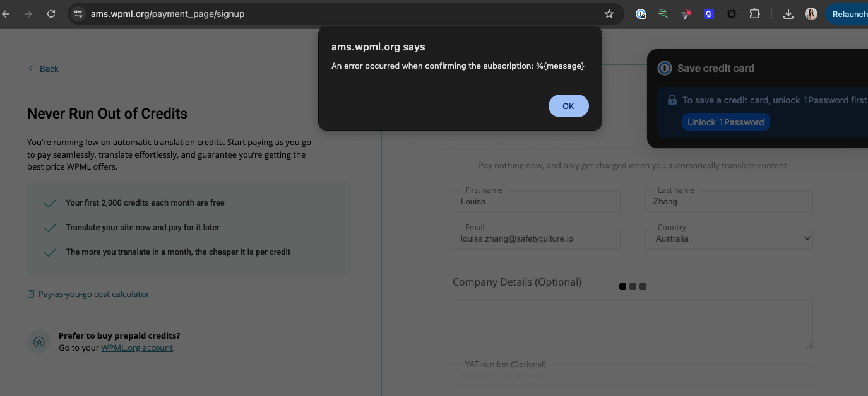Dismiss the error dialog with OK

568,106
